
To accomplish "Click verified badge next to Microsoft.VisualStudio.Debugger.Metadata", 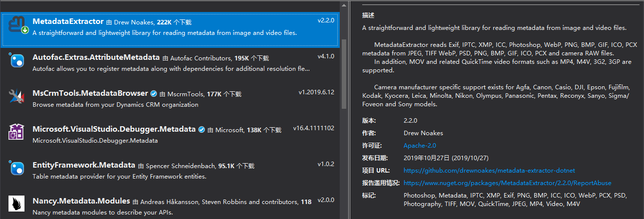I will click(201, 129).
